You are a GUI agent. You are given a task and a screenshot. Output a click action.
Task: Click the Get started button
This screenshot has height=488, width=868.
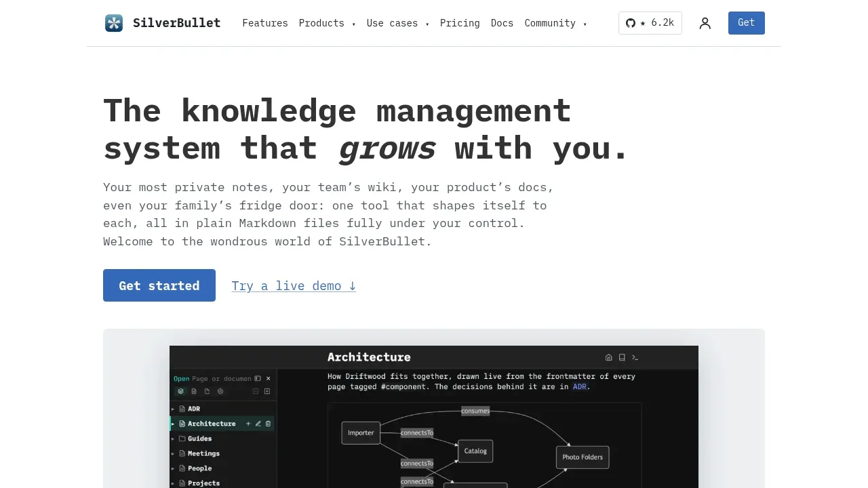point(159,285)
